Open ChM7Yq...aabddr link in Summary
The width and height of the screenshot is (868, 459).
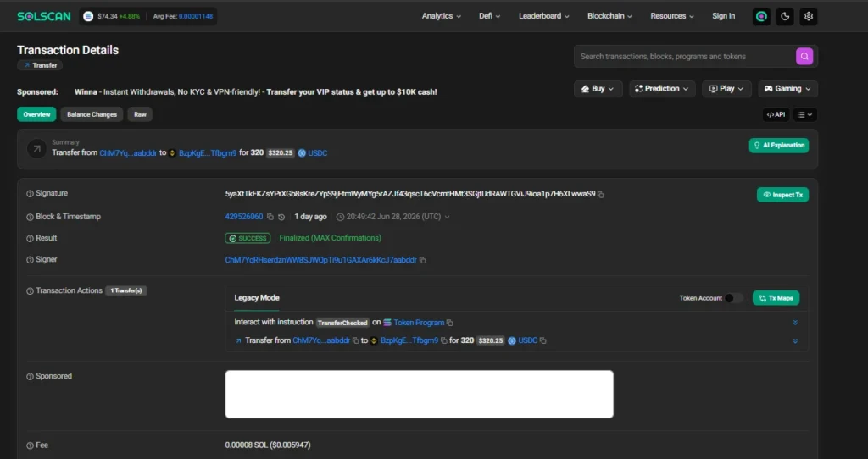(129, 153)
